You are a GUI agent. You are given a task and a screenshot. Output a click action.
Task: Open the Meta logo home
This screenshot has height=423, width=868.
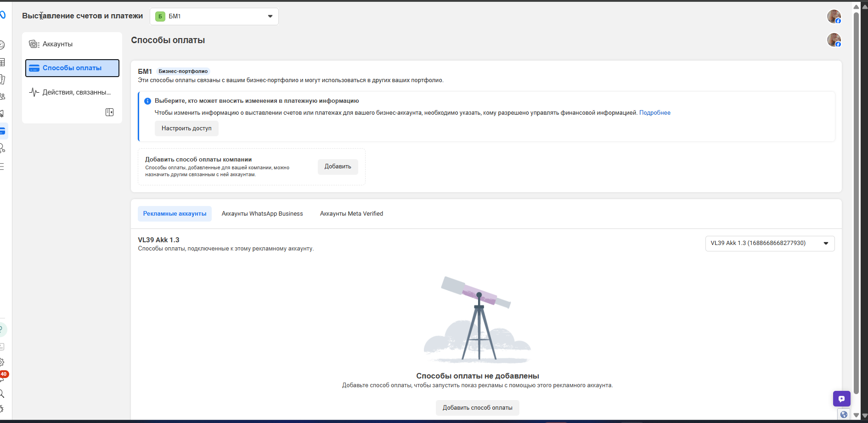click(x=2, y=15)
